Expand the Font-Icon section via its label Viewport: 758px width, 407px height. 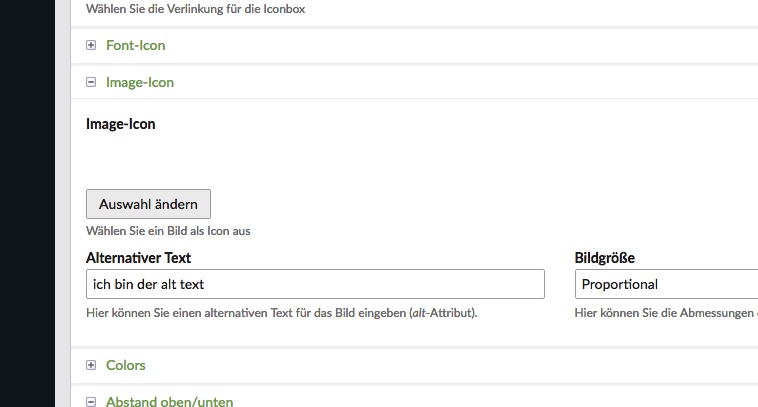pyautogui.click(x=135, y=45)
